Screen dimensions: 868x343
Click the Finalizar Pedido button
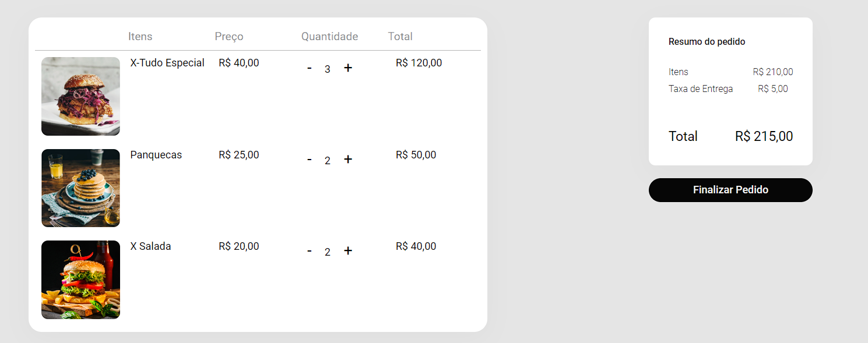(730, 190)
